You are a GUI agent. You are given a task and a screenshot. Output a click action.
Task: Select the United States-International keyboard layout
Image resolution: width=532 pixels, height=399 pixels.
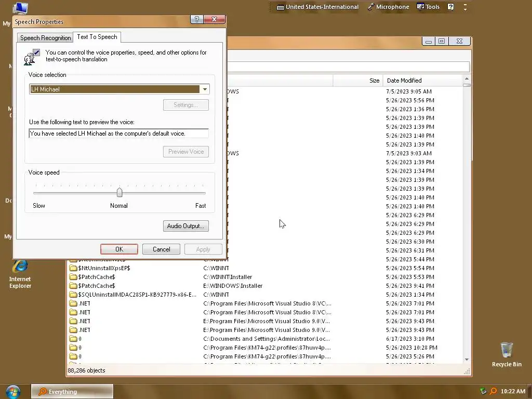coord(317,7)
